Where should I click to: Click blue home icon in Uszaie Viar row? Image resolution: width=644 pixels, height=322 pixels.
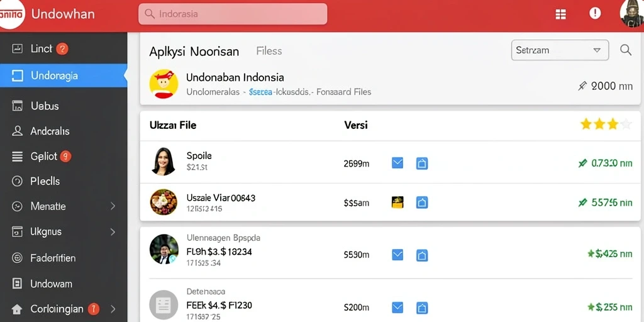[x=422, y=202]
